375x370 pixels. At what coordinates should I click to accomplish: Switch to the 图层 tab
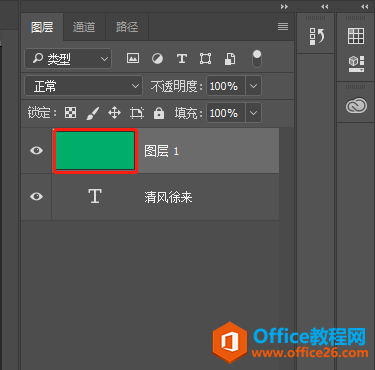(x=42, y=27)
